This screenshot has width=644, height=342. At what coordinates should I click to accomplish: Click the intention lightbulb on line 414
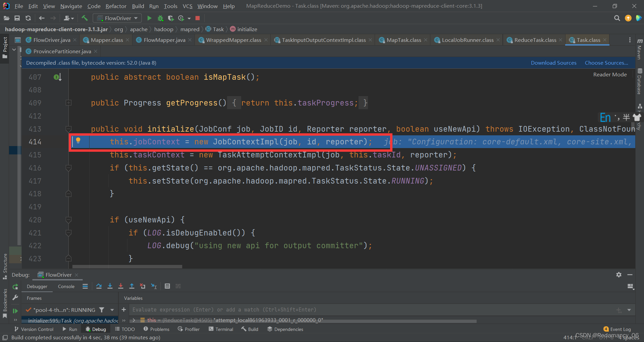pos(78,140)
